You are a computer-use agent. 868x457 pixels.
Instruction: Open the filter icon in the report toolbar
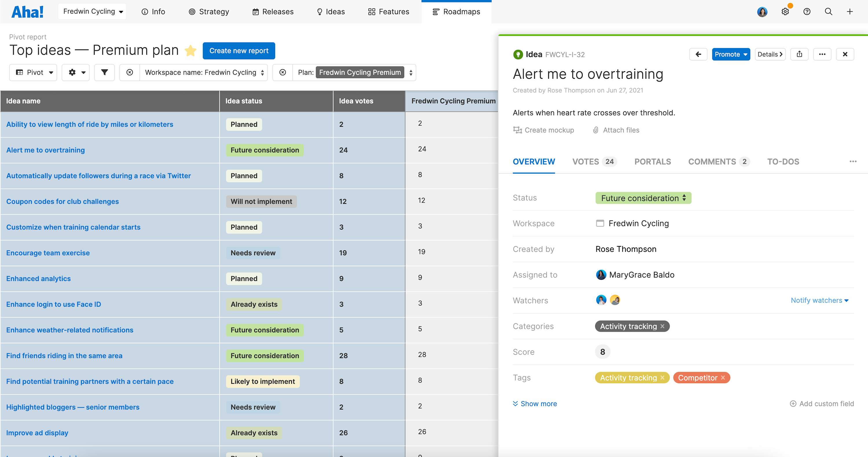104,72
